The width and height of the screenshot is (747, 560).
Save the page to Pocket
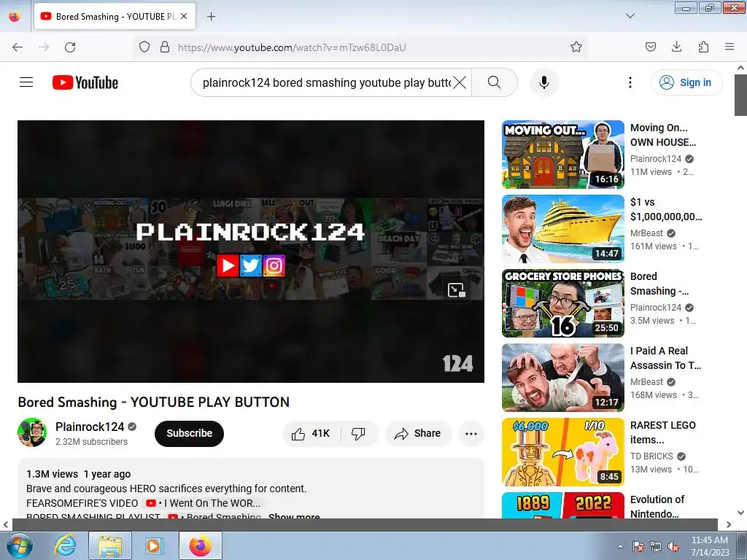(x=650, y=47)
